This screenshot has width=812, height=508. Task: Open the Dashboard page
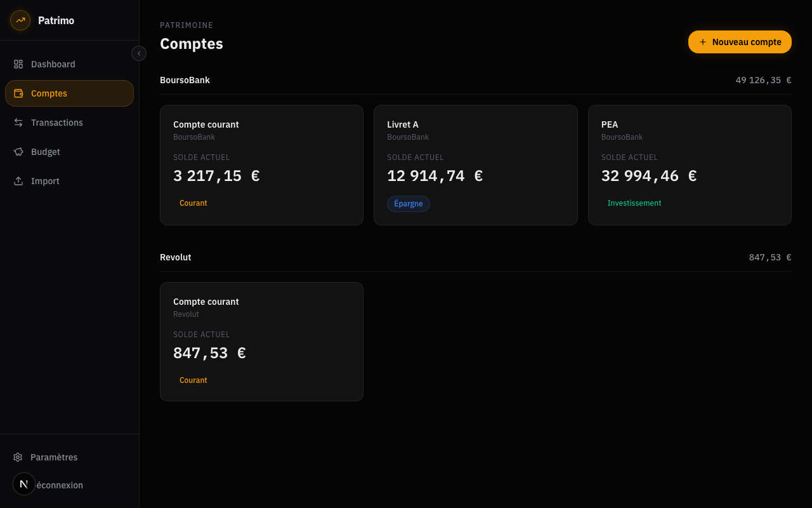pyautogui.click(x=53, y=64)
